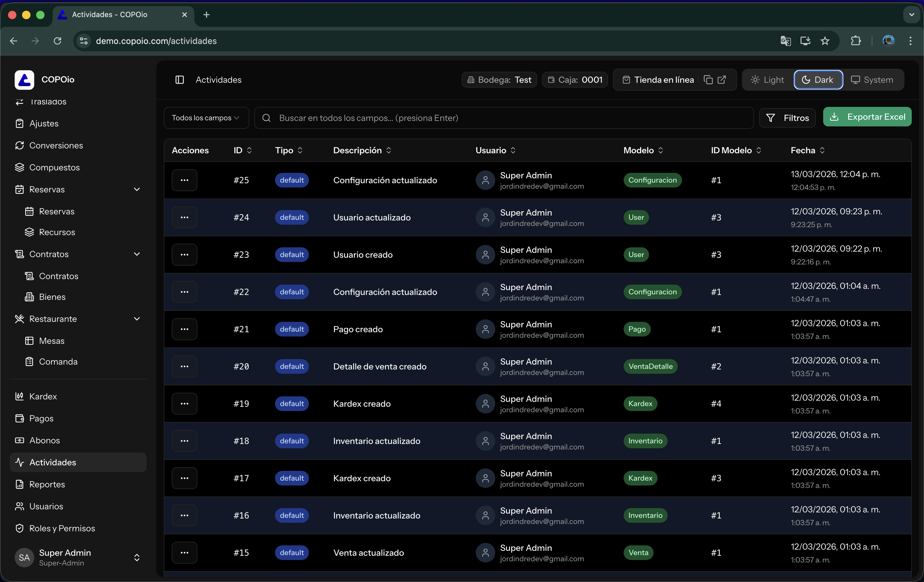Open Tienda en línea in new tab
Screen dimensions: 924x582
click(x=722, y=80)
